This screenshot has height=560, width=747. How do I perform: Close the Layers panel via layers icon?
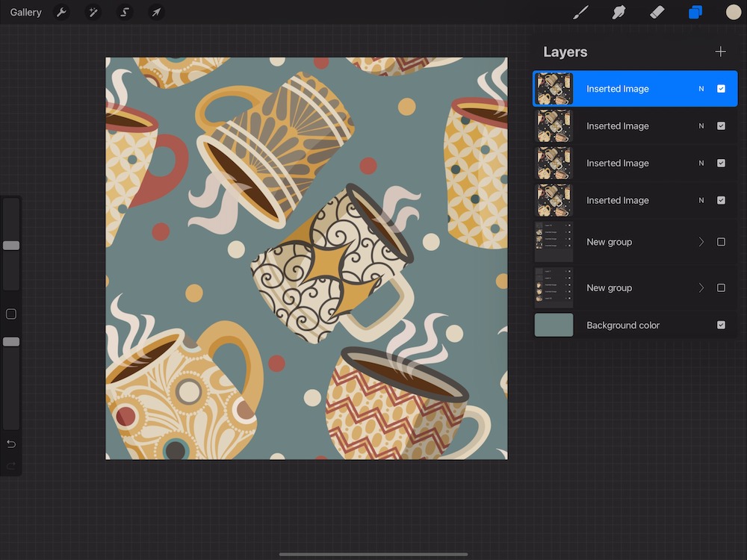tap(695, 12)
